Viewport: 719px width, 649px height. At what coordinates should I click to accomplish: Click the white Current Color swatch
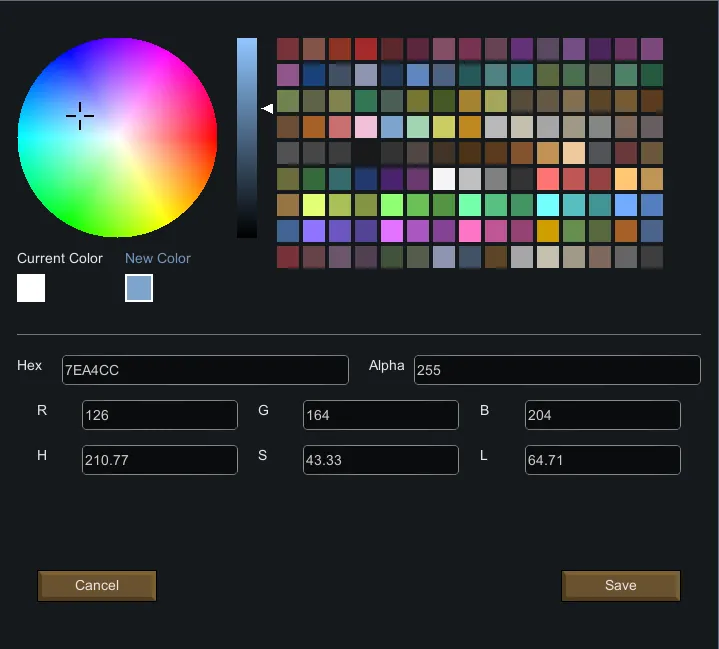pos(31,288)
